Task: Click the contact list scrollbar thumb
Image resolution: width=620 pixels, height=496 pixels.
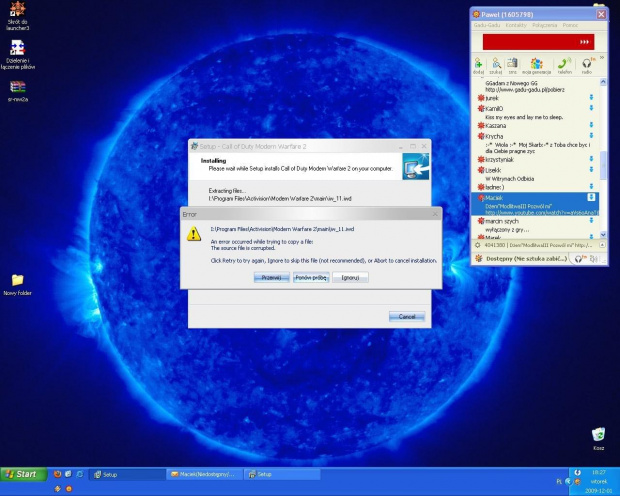Action: 603,165
